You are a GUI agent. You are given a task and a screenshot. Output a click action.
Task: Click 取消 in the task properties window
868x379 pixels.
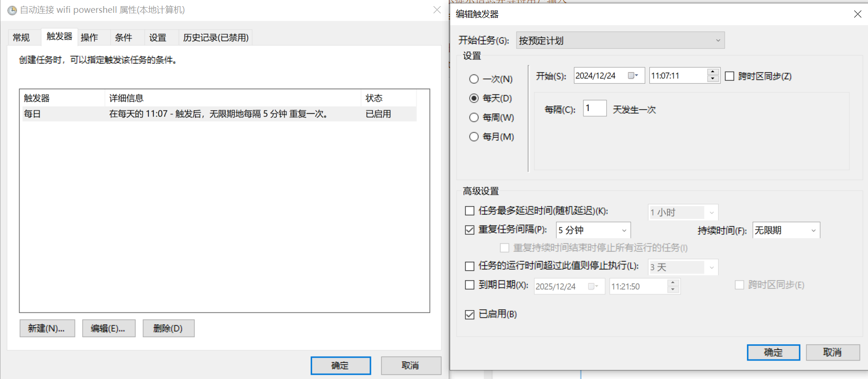411,366
